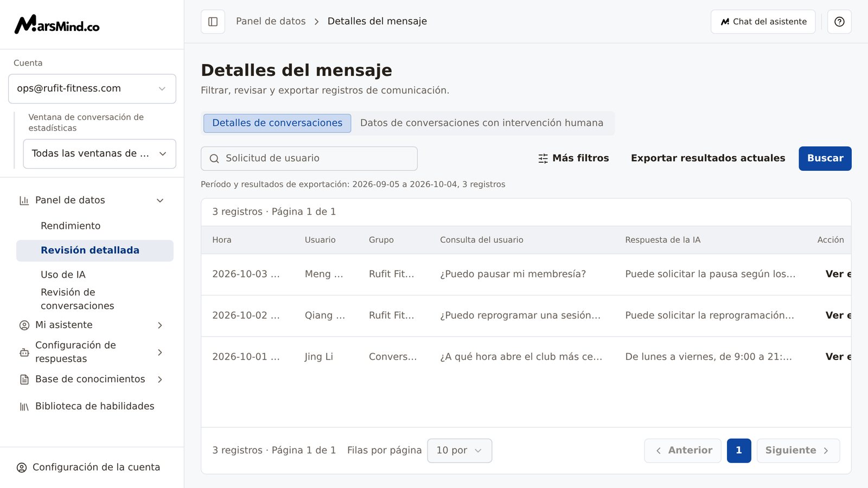Click the Más filtros sliders icon

point(543,158)
